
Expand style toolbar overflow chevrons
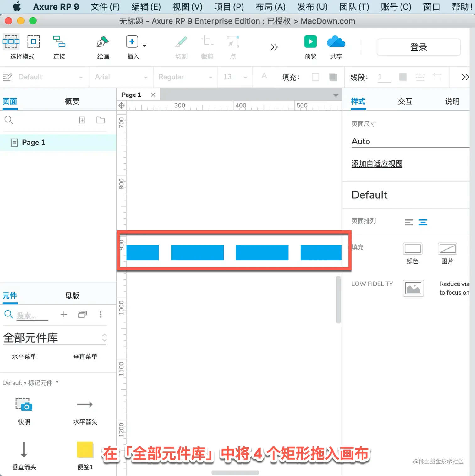click(465, 77)
